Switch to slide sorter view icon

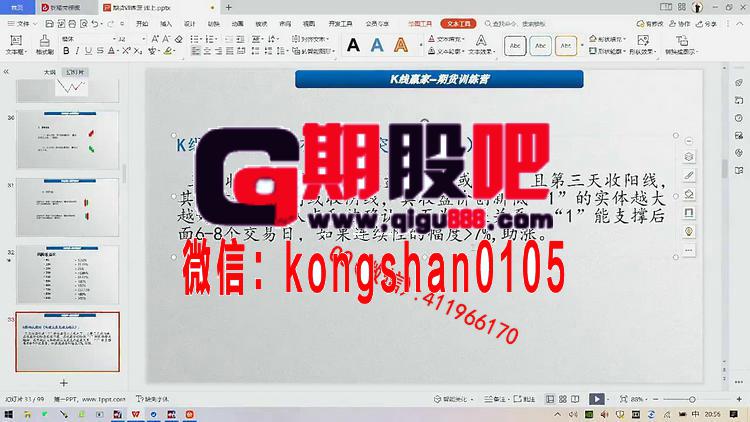pyautogui.click(x=563, y=399)
